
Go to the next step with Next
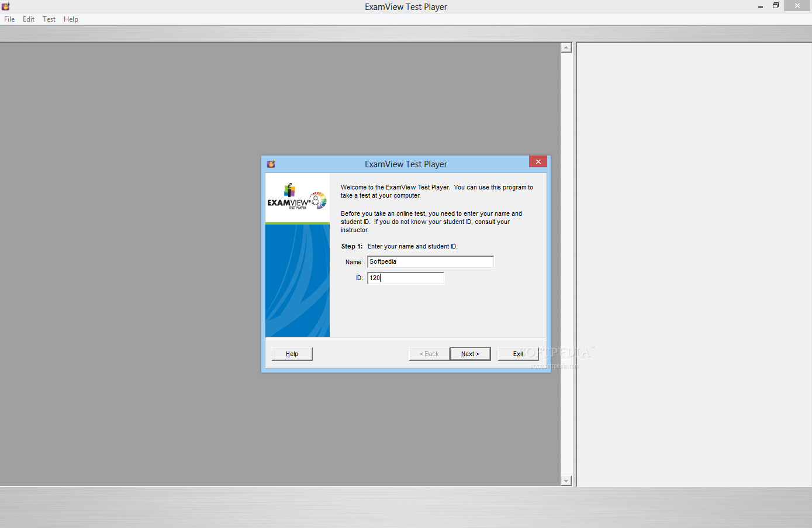click(x=470, y=354)
